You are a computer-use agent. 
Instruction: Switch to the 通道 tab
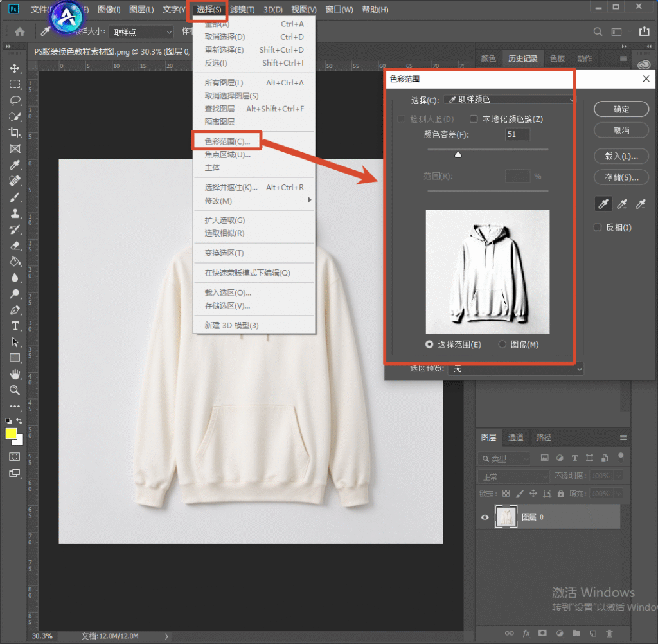[x=516, y=438]
